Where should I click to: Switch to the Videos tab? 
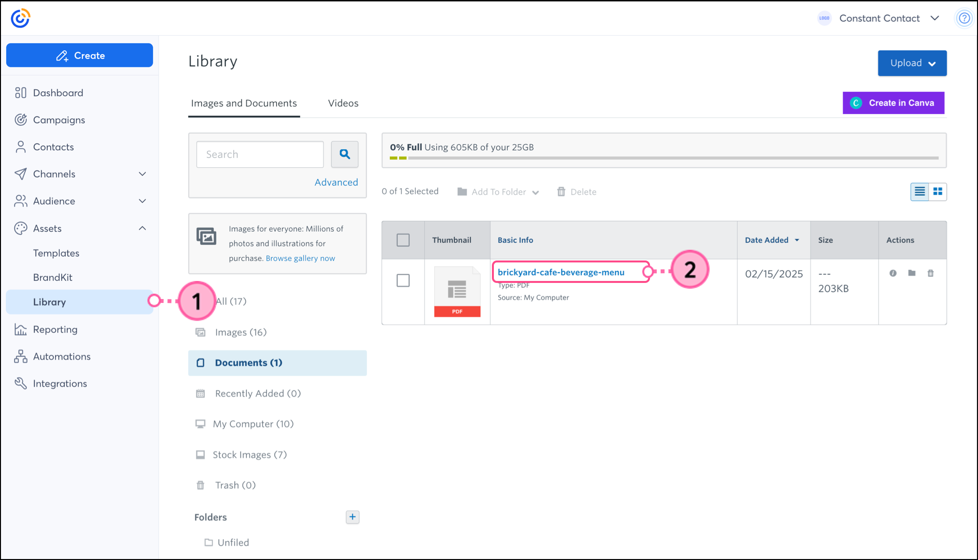(343, 103)
